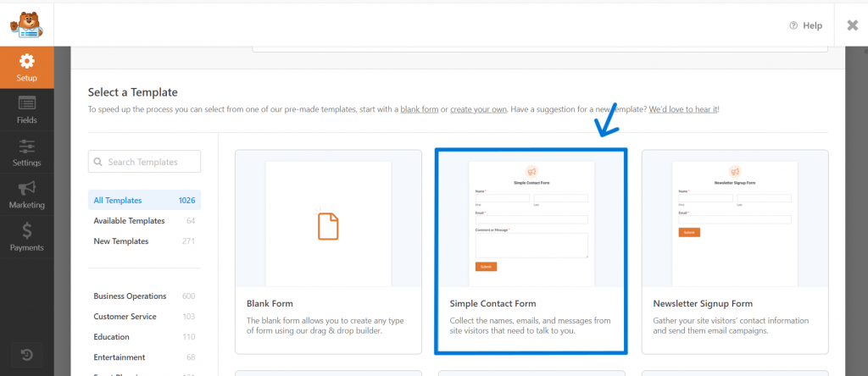Close the form builder with X
Screen dimensions: 868x376
click(853, 25)
